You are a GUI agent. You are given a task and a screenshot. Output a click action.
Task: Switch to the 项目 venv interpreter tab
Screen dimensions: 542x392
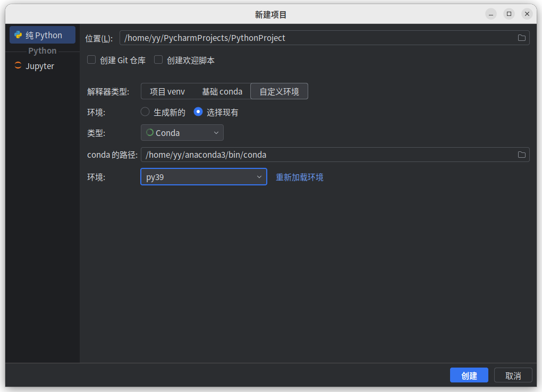click(x=167, y=91)
